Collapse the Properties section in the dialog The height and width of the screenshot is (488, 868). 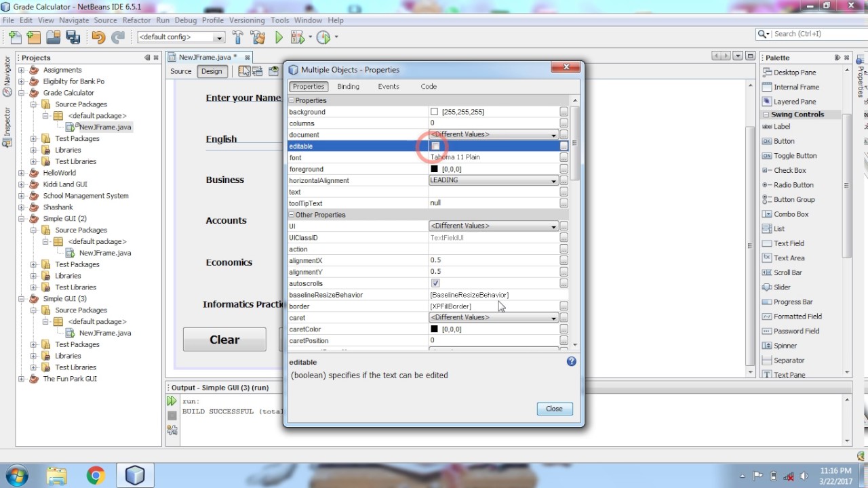pos(292,100)
